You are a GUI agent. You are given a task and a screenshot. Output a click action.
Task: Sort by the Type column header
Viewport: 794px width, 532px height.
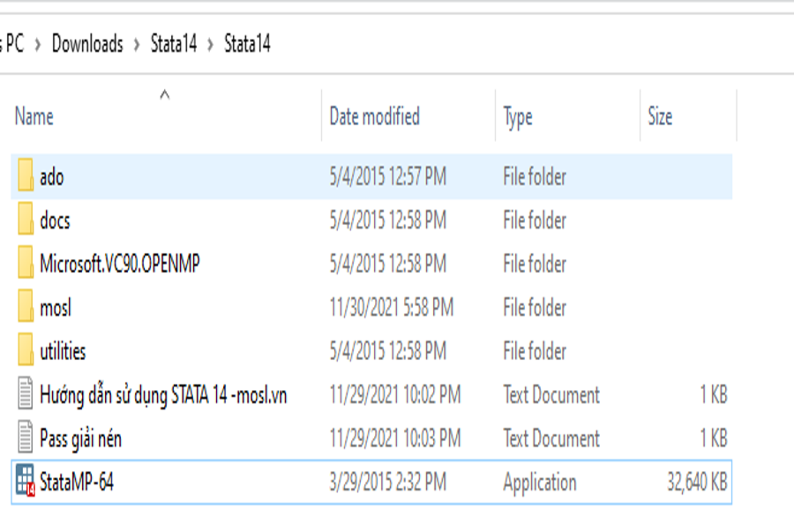(x=518, y=117)
